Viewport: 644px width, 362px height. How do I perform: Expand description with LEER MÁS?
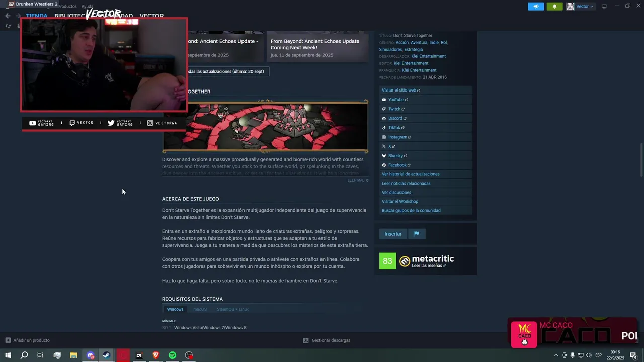pyautogui.click(x=358, y=180)
